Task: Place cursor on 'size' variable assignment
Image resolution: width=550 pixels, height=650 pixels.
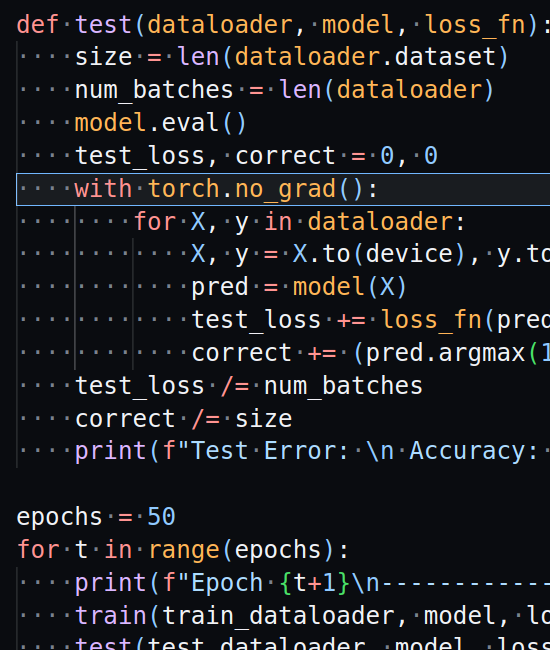Action: pos(104,57)
